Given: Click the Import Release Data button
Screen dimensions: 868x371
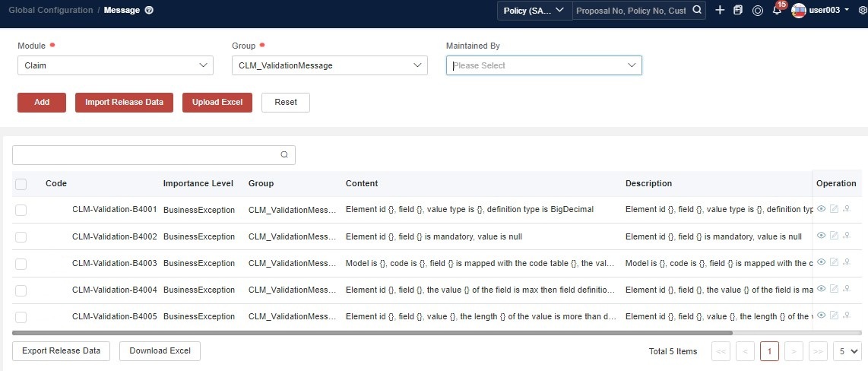Looking at the screenshot, I should [124, 102].
